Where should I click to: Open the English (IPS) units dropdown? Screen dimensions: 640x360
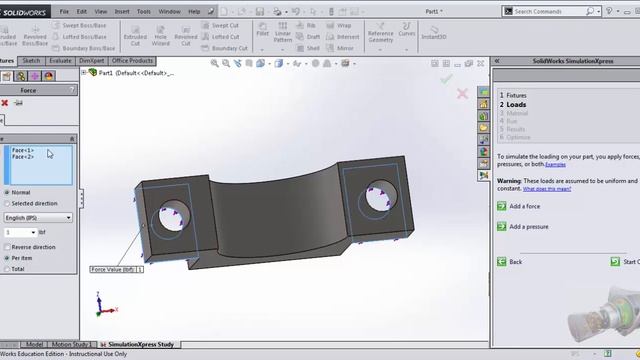click(x=38, y=218)
